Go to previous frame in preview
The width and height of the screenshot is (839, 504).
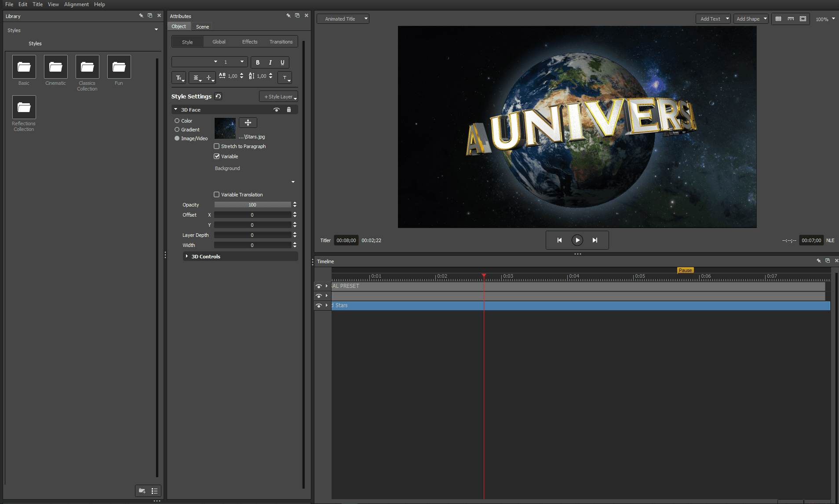click(559, 240)
